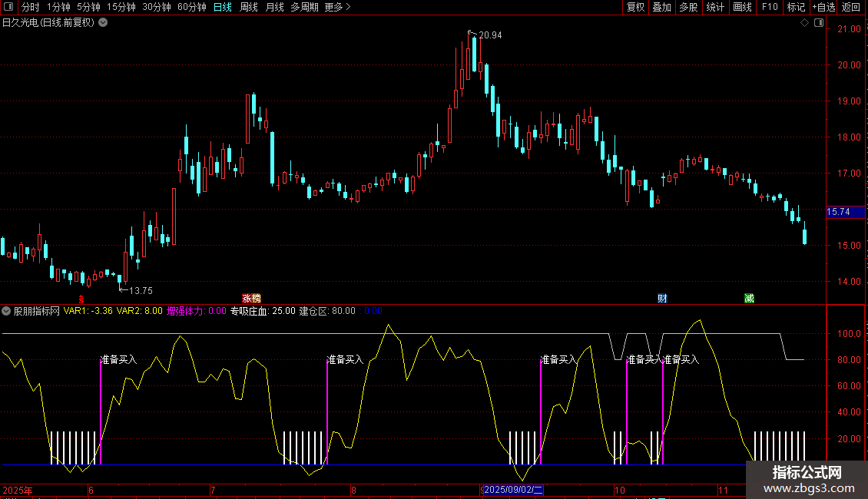This screenshot has width=868, height=499.
Task: Click the 15.74 current price label
Action: coord(839,212)
